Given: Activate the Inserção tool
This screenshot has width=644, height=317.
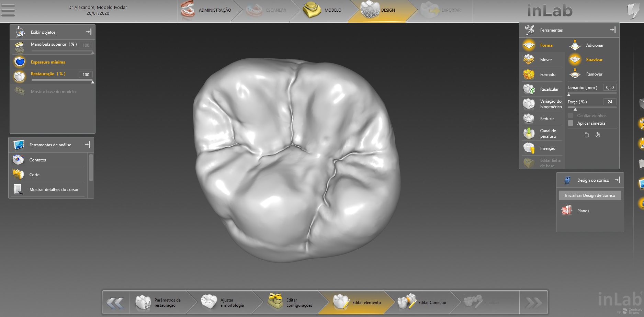Looking at the screenshot, I should click(548, 148).
